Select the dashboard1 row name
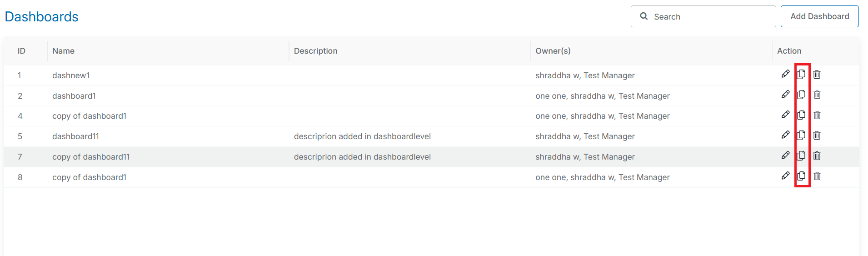 tap(74, 96)
